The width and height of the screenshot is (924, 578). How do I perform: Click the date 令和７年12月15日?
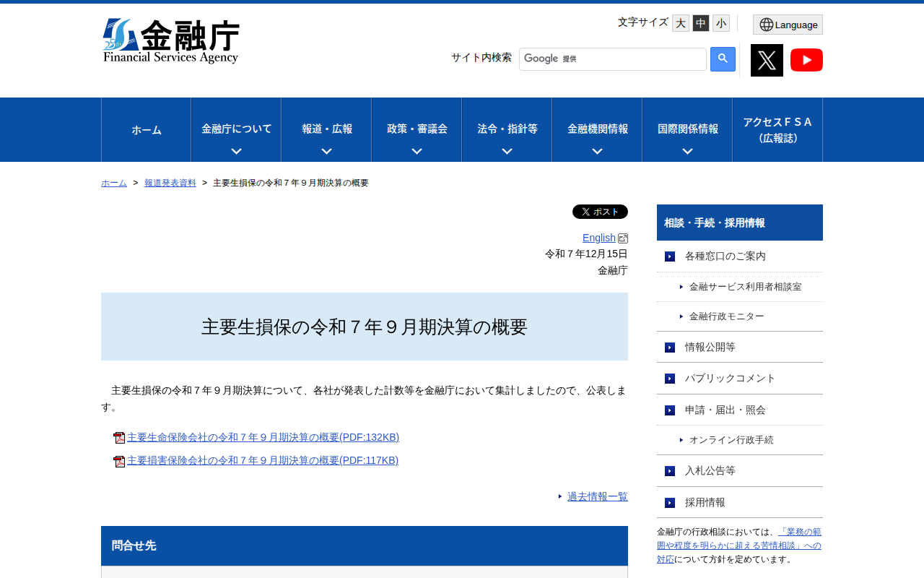[x=586, y=254]
